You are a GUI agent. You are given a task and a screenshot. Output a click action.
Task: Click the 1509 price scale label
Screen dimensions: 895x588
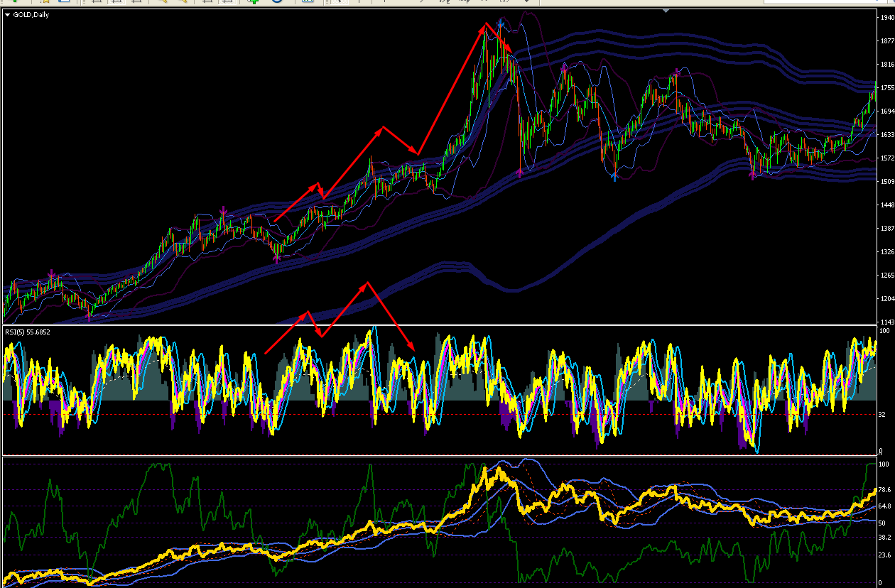886,181
